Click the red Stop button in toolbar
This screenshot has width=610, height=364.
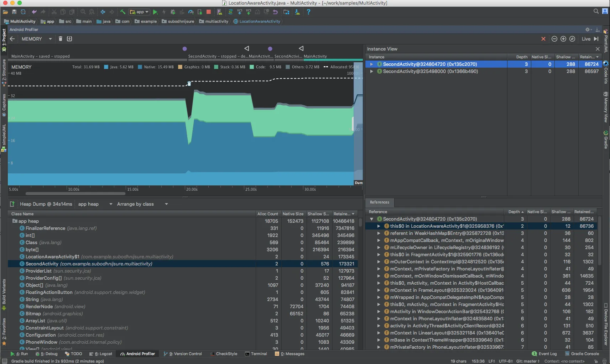tap(209, 12)
